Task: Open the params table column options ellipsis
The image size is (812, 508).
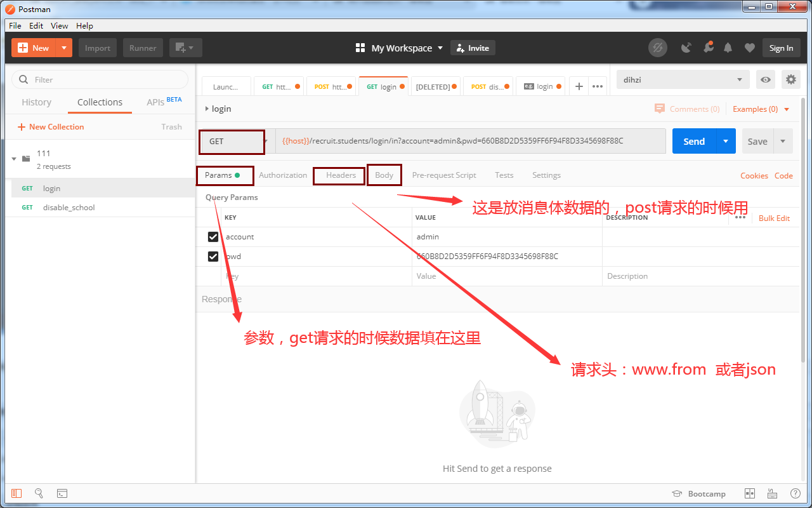Action: pyautogui.click(x=740, y=218)
